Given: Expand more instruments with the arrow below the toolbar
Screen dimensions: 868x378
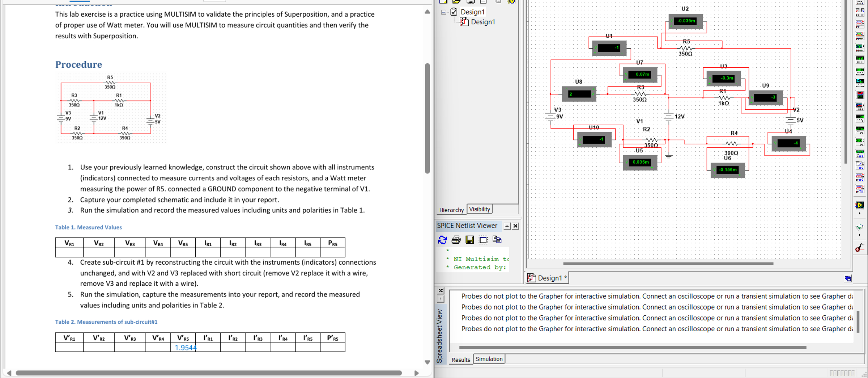Looking at the screenshot, I should click(x=860, y=235).
